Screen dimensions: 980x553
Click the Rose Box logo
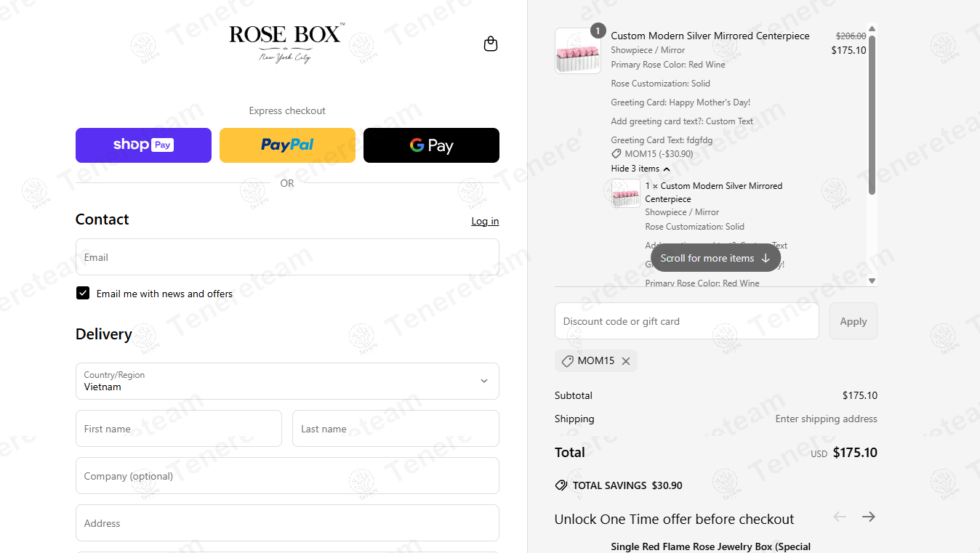point(286,43)
